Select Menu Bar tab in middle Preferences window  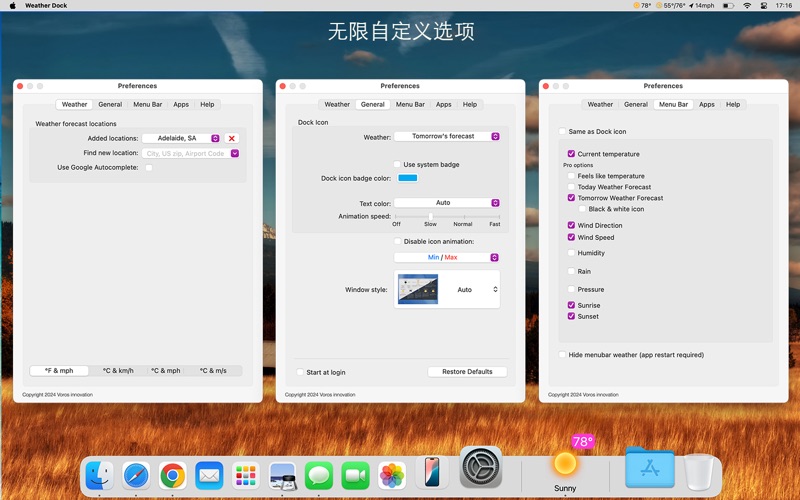(410, 104)
